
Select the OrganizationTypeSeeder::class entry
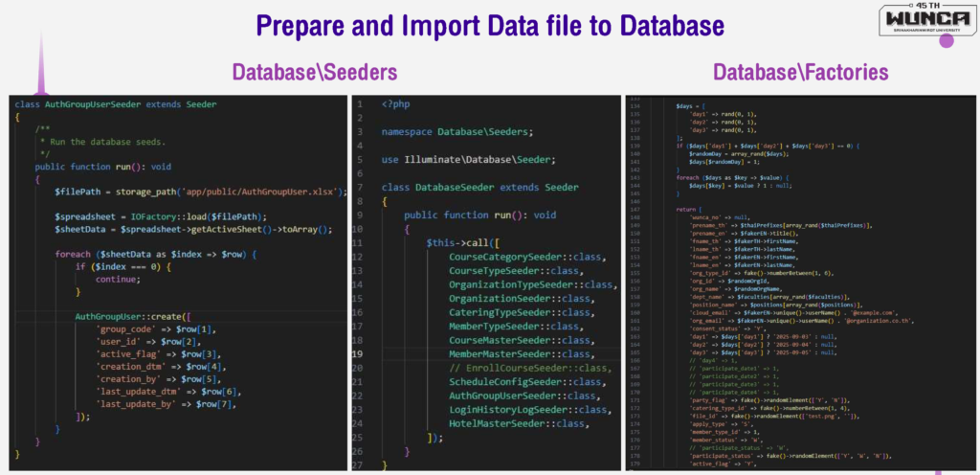(534, 284)
